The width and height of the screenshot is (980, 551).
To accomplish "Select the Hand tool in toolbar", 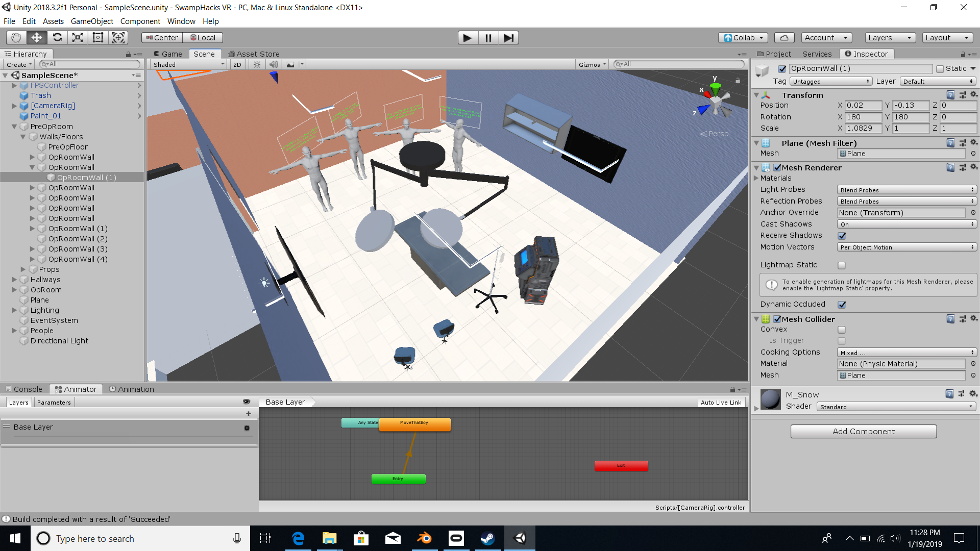I will point(16,38).
